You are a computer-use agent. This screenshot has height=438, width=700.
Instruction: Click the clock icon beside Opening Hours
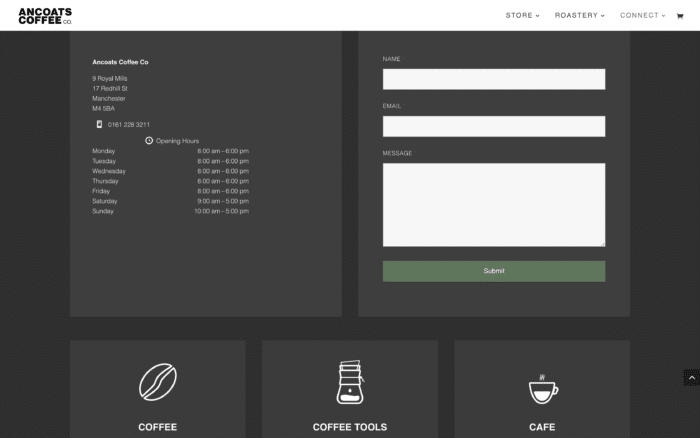pyautogui.click(x=149, y=141)
